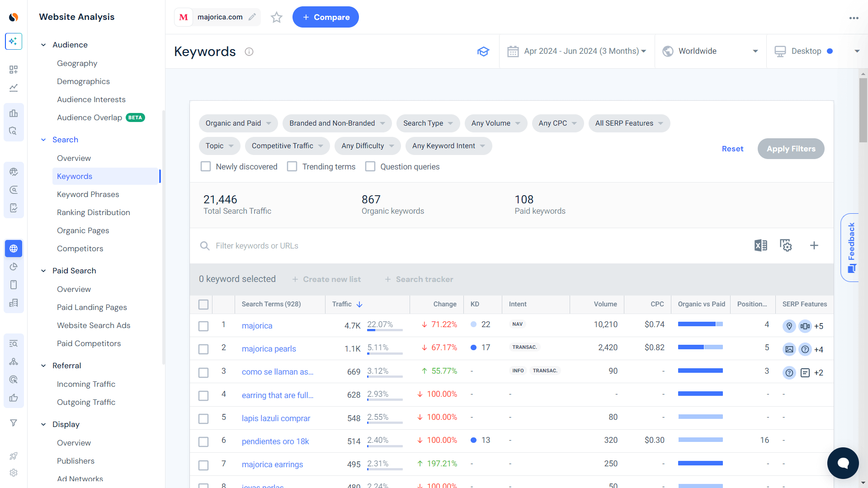
Task: Click the thumbs-up icon in left sidebar
Action: pos(14,398)
